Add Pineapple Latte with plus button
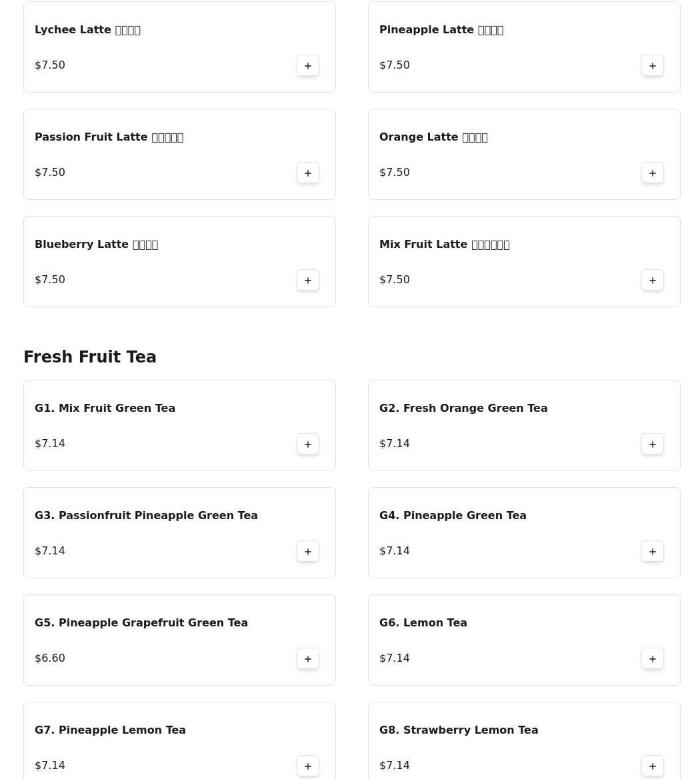700x779 pixels. 653,66
